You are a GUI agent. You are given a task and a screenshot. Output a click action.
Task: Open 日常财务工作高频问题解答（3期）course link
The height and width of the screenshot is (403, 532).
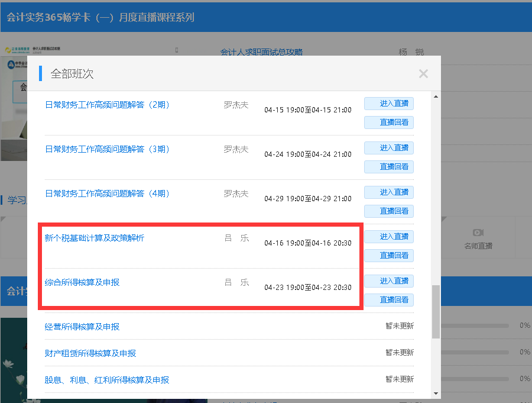pyautogui.click(x=109, y=149)
